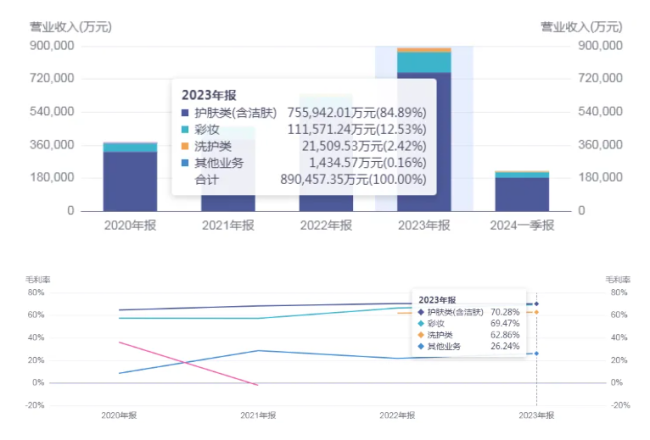The height and width of the screenshot is (440, 650).
Task: Select the 2023年报 bar's dark blue 护肤类 segment
Action: coord(424,142)
